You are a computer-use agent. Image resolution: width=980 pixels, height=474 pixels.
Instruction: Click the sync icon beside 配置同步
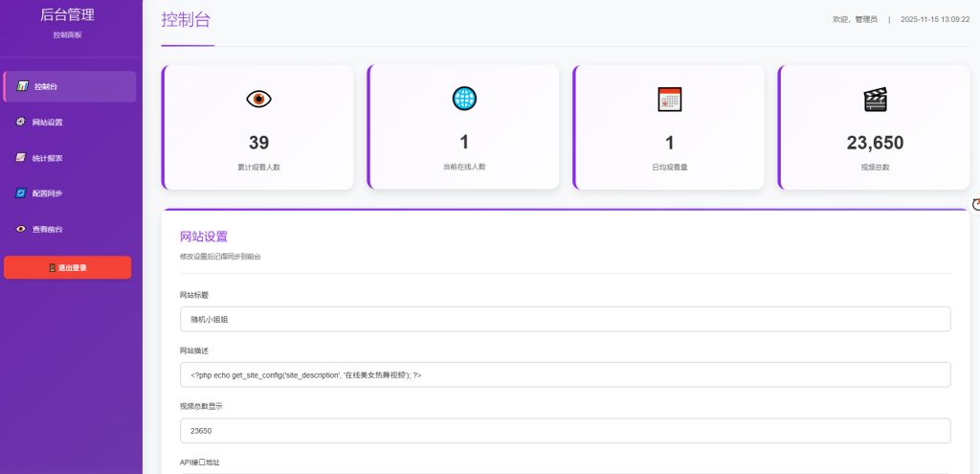pyautogui.click(x=21, y=192)
